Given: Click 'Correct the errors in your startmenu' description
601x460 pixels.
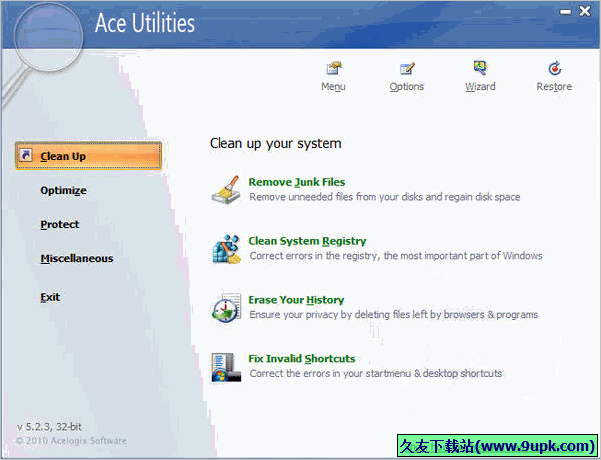Looking at the screenshot, I should pos(376,373).
